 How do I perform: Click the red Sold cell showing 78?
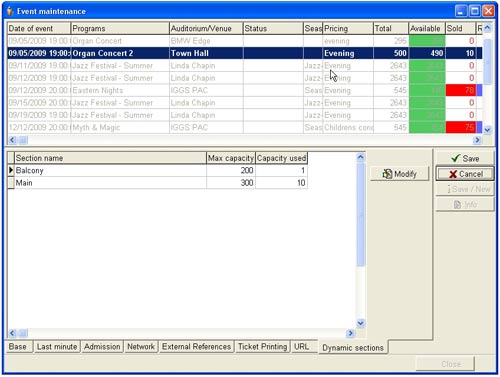pyautogui.click(x=461, y=90)
